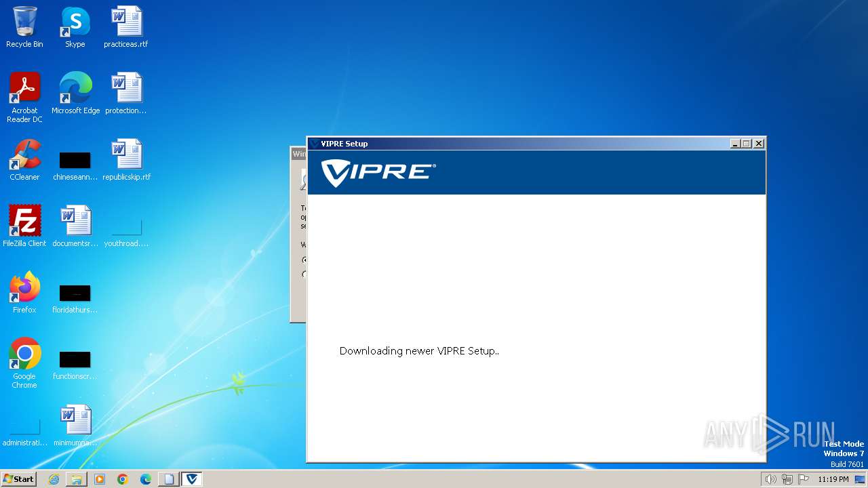
Task: Click the Downloading newer VIPRE Setup text
Action: tap(419, 351)
